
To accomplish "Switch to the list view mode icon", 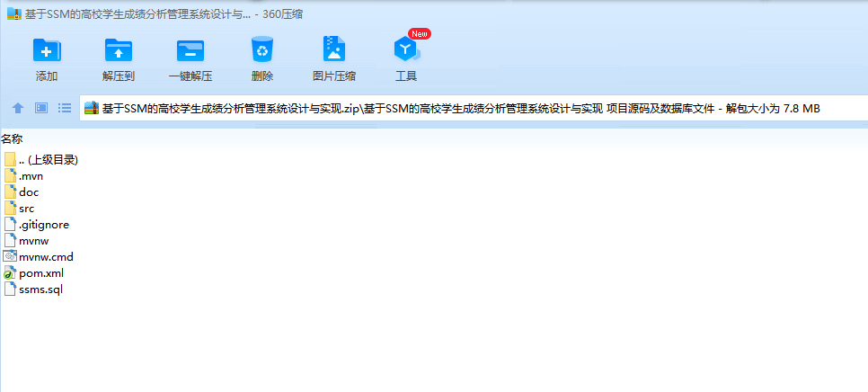I will pyautogui.click(x=65, y=108).
